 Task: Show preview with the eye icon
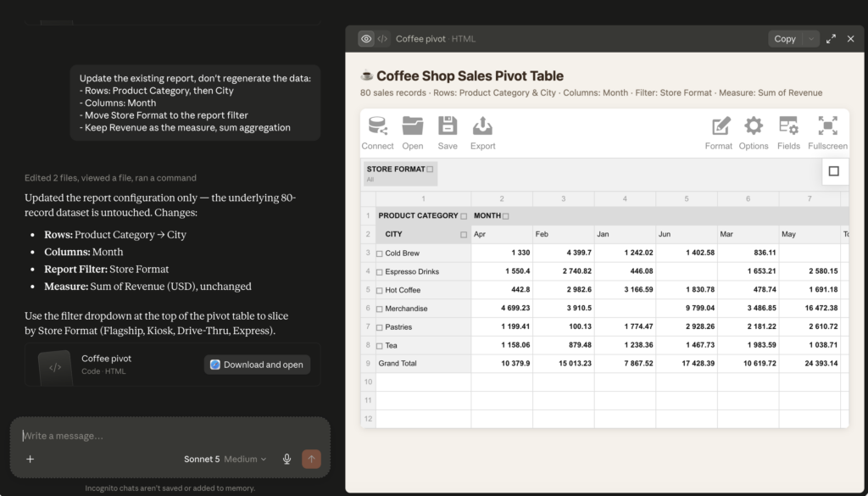pos(366,39)
